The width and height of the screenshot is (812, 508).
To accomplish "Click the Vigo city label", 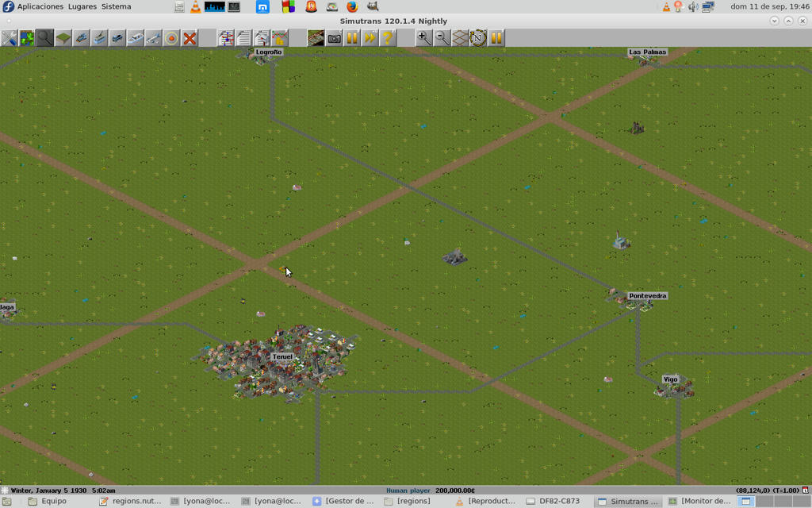I will coord(671,379).
